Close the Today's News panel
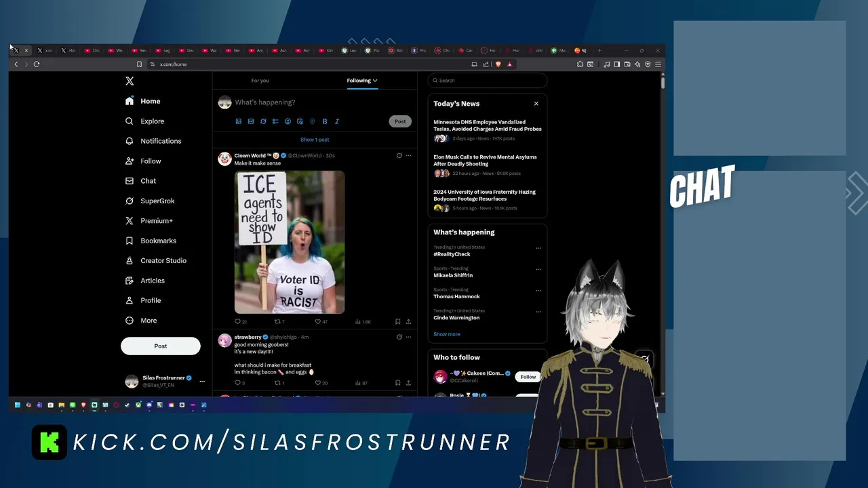868x488 pixels. coord(536,104)
